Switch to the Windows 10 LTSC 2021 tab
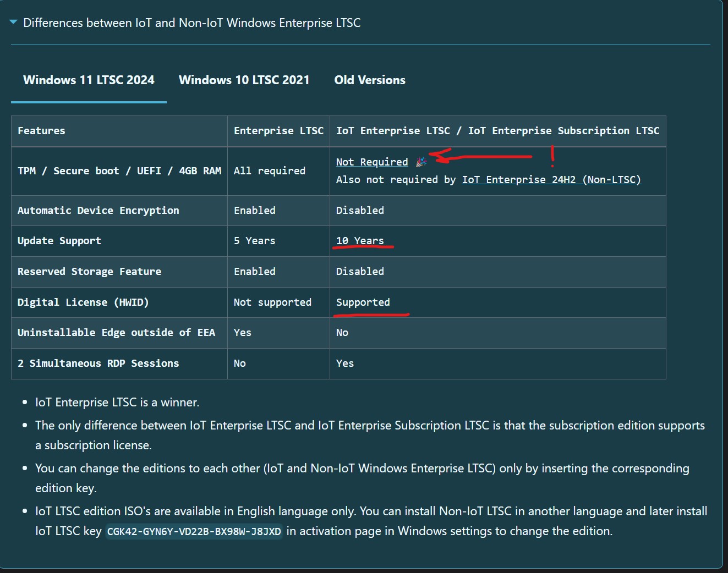Image resolution: width=728 pixels, height=573 pixels. [244, 80]
